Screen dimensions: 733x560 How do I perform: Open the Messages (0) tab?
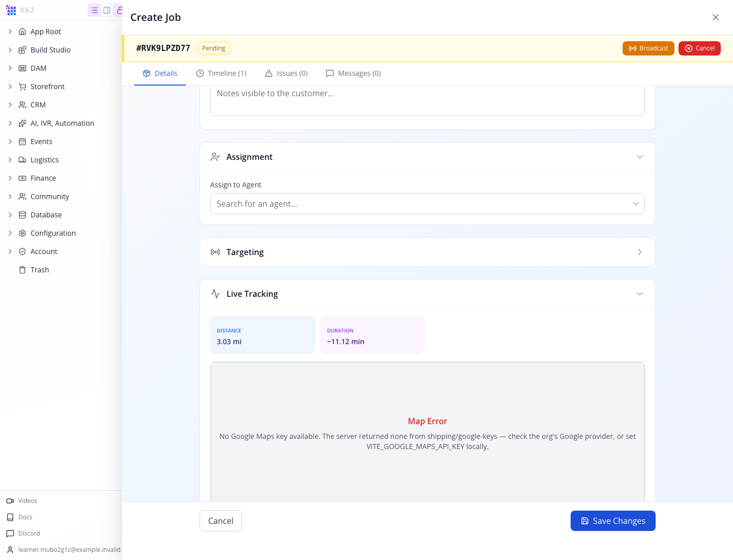pyautogui.click(x=353, y=73)
